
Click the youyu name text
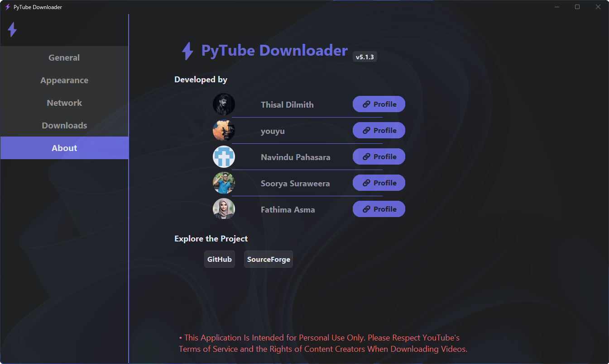pos(273,131)
